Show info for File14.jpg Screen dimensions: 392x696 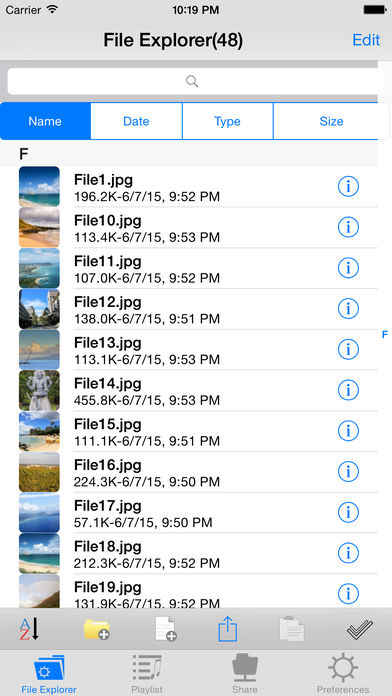coord(348,390)
